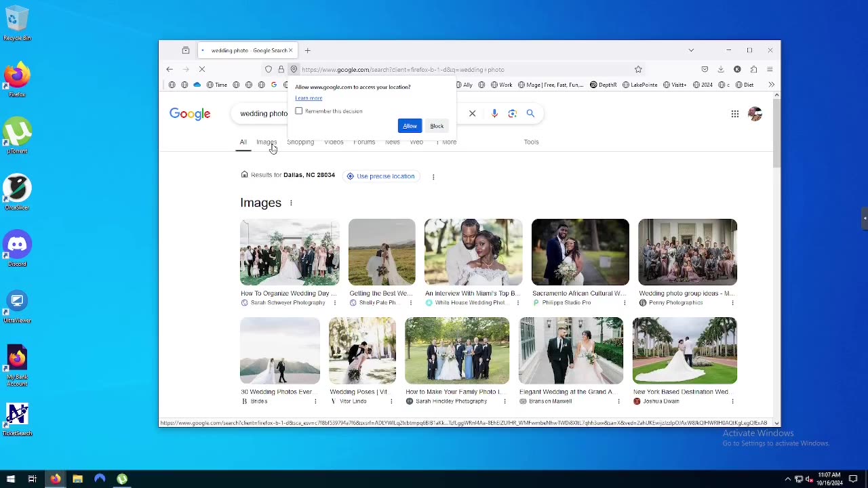The height and width of the screenshot is (488, 868).
Task: Open options for Joshua Dwain result
Action: (732, 401)
